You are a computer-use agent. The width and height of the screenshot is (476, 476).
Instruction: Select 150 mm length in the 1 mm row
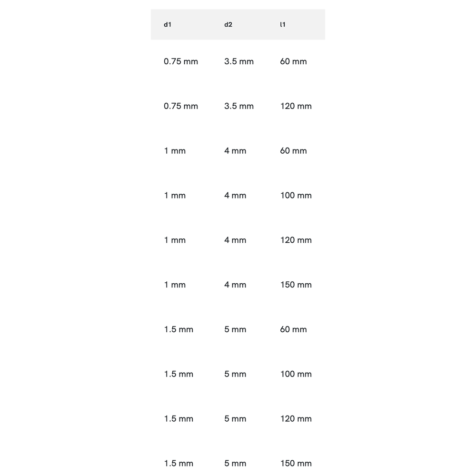(x=296, y=285)
